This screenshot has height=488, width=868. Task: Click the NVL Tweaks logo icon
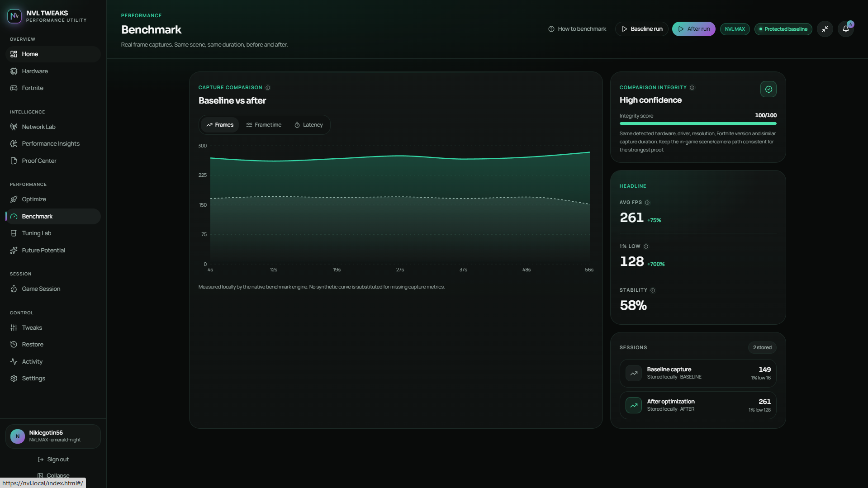tap(14, 16)
